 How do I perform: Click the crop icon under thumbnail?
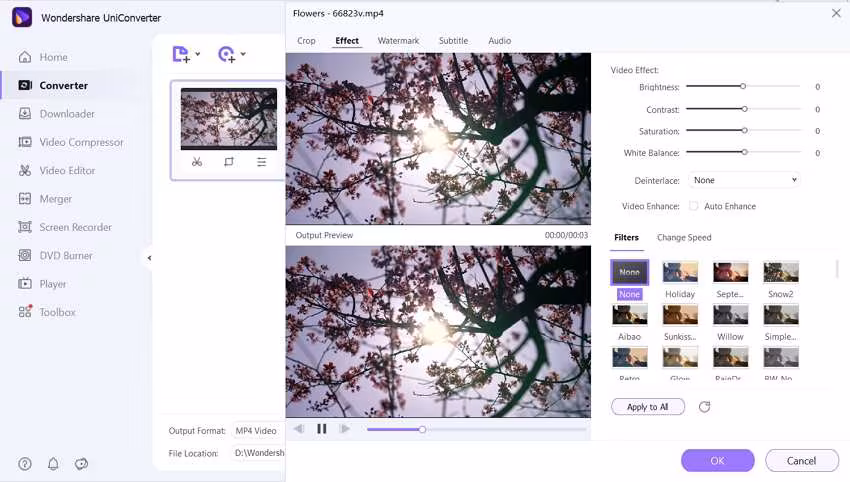[x=229, y=162]
